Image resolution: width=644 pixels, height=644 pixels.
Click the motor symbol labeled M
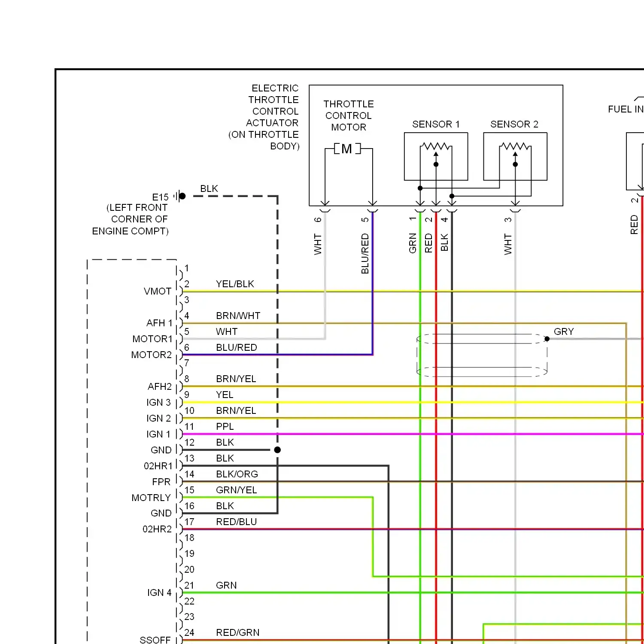(x=347, y=149)
